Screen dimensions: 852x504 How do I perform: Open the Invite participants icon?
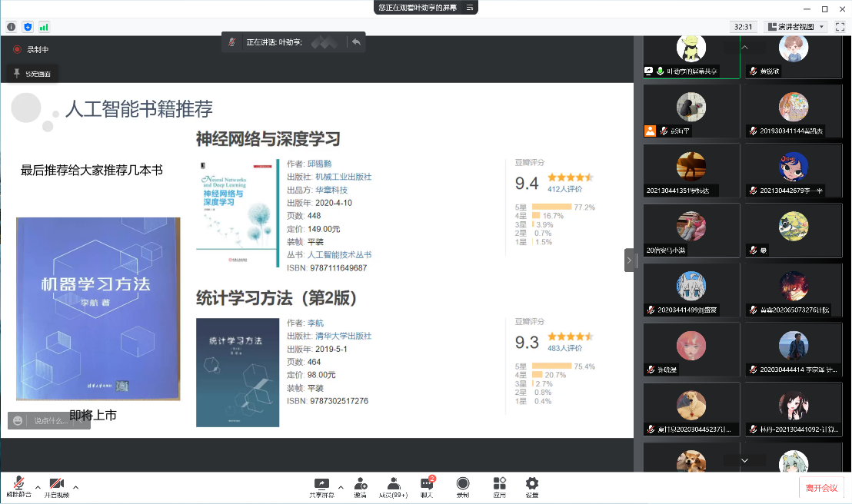click(360, 486)
